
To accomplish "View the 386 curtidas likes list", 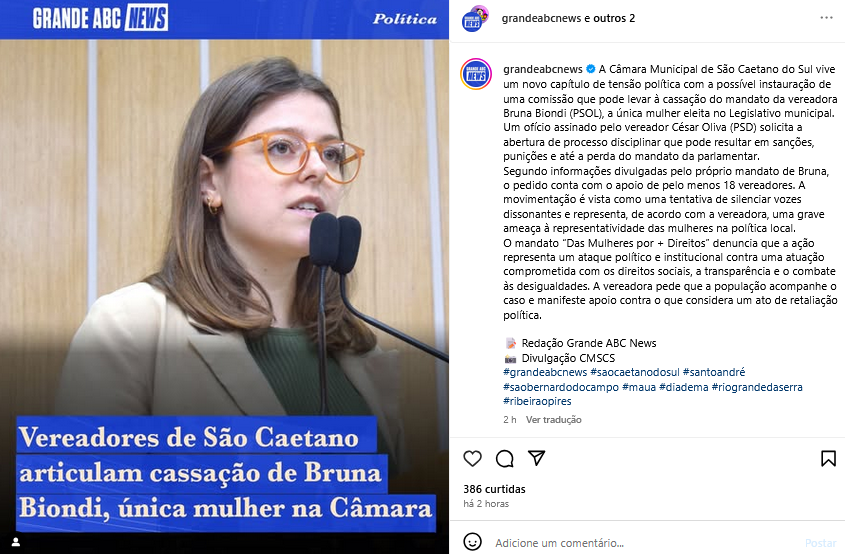I will click(x=494, y=489).
